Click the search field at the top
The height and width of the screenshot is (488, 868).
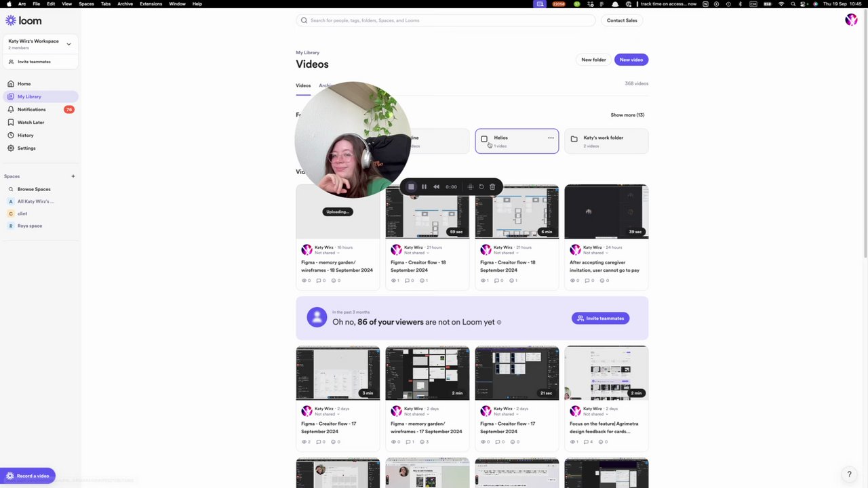point(446,20)
